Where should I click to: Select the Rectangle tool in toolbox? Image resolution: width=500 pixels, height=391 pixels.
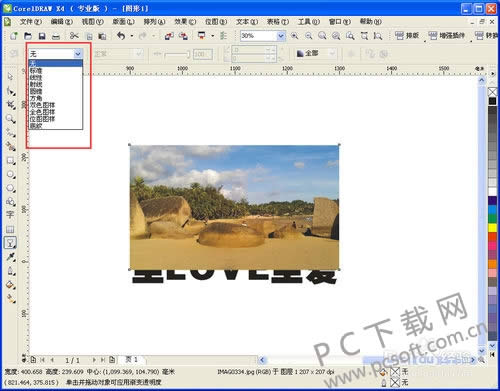click(10, 161)
